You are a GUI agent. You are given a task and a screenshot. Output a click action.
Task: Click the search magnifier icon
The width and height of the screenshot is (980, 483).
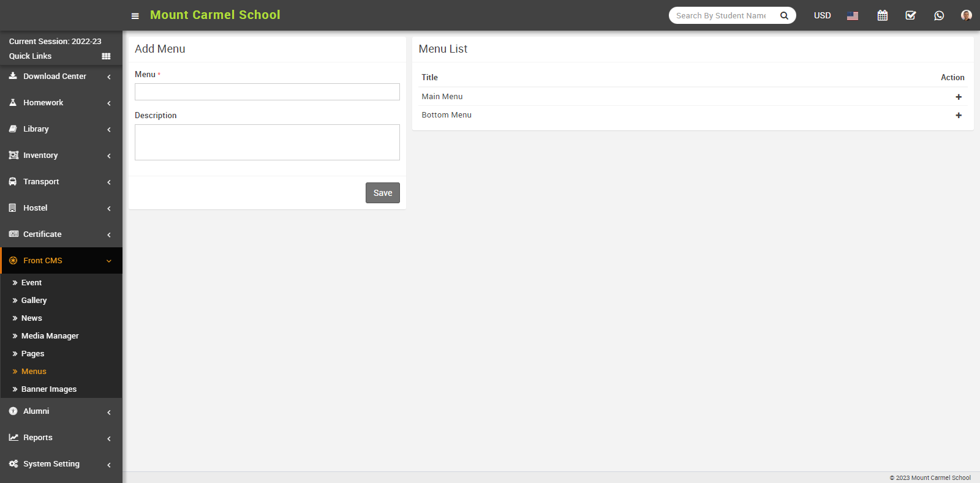[x=784, y=16]
